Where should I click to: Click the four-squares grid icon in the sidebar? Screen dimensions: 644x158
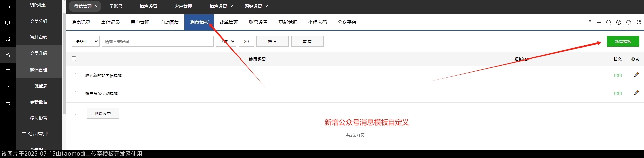point(8,39)
